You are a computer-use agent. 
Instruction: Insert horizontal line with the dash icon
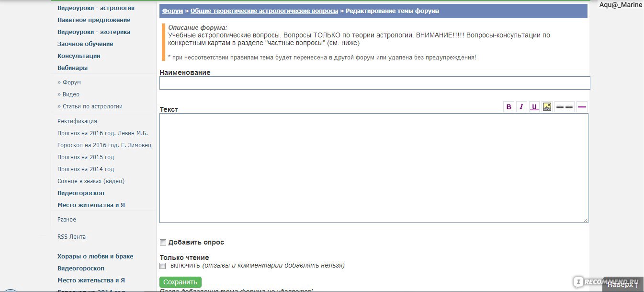pos(582,106)
